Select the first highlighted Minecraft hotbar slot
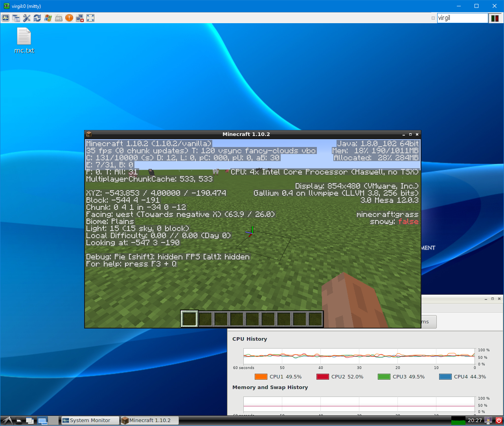This screenshot has width=504, height=426. (189, 319)
